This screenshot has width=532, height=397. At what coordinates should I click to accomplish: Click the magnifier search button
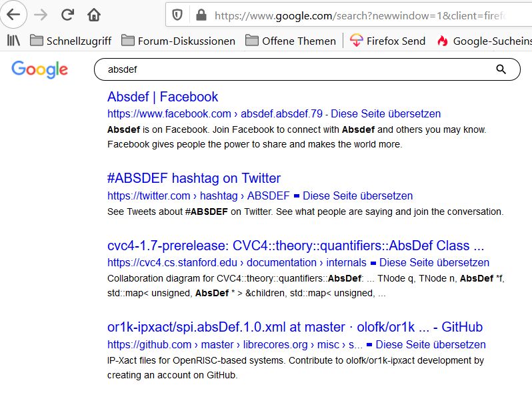[501, 69]
